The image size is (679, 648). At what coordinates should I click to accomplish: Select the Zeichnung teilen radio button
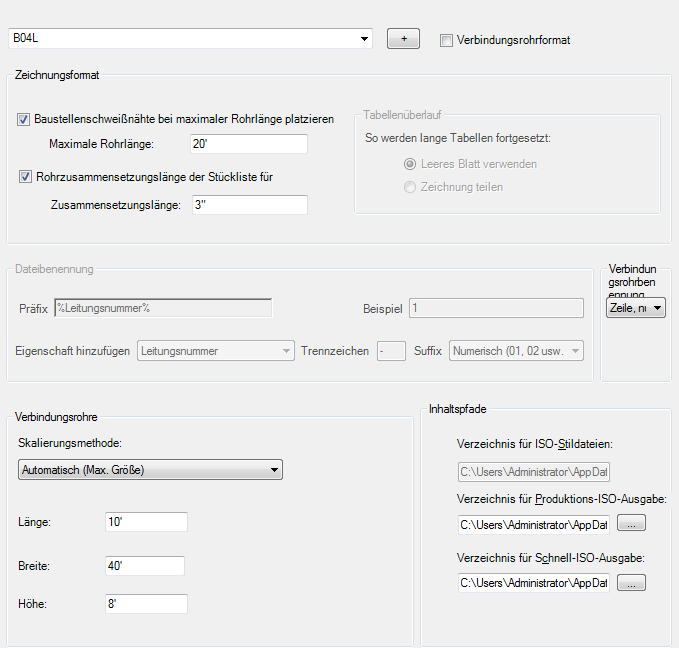[x=408, y=187]
